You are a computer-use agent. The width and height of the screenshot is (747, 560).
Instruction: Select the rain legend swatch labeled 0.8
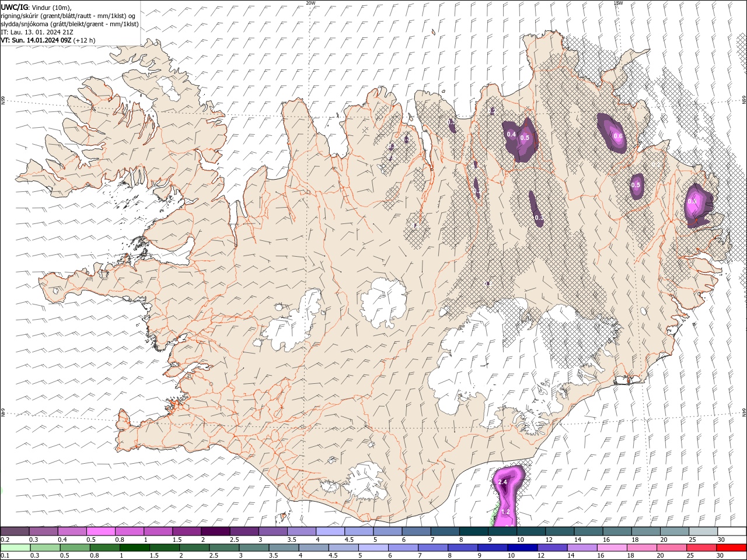tap(105, 548)
